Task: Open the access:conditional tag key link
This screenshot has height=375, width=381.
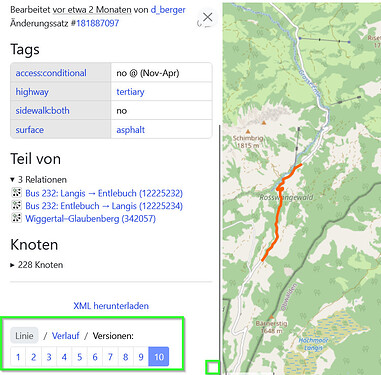Action: pyautogui.click(x=51, y=73)
